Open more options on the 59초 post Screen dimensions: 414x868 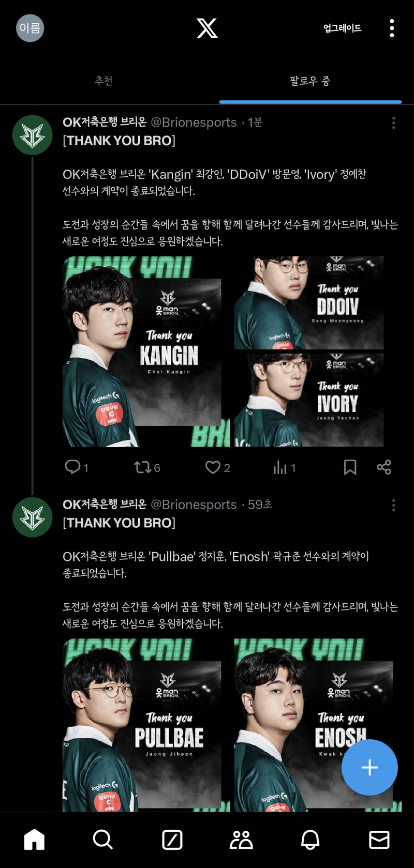click(x=393, y=505)
